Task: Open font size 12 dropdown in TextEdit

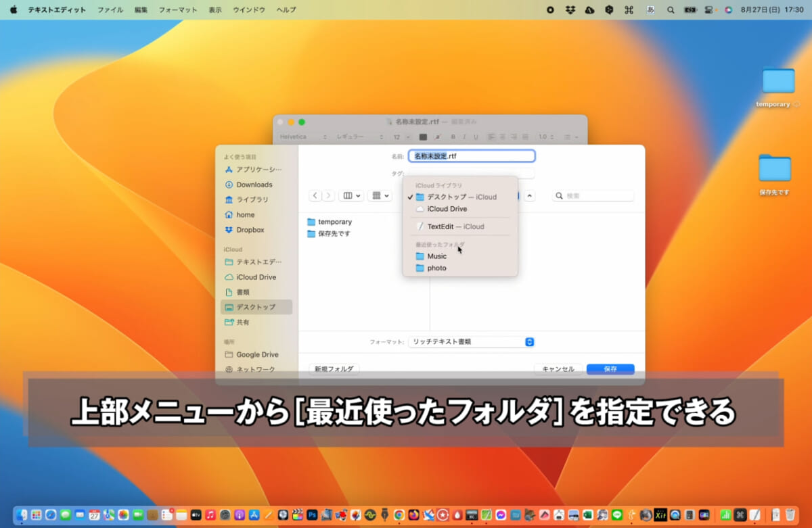Action: click(401, 137)
